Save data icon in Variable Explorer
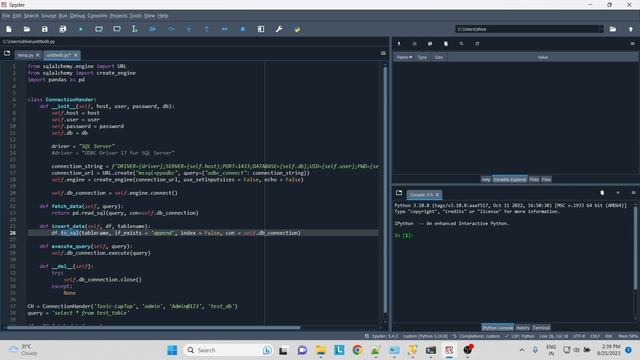This screenshot has width=640, height=360. click(x=414, y=44)
